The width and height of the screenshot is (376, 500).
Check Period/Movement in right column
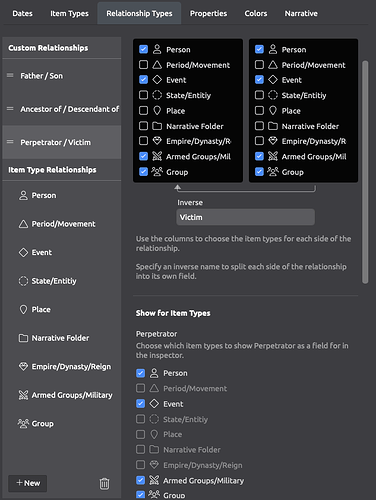[x=259, y=65]
